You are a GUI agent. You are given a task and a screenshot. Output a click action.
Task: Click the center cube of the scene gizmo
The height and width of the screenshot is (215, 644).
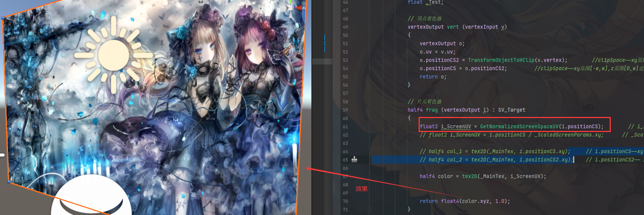point(291,8)
